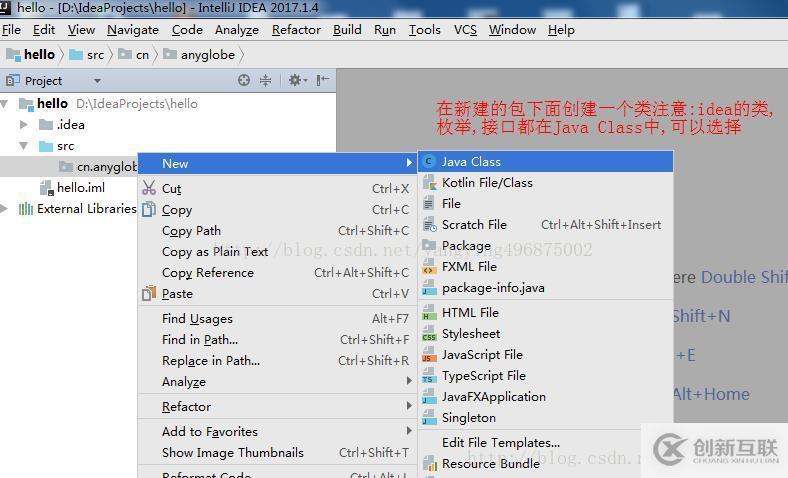Expand the Analyze submenu arrow
This screenshot has width=788, height=478.
tap(409, 381)
